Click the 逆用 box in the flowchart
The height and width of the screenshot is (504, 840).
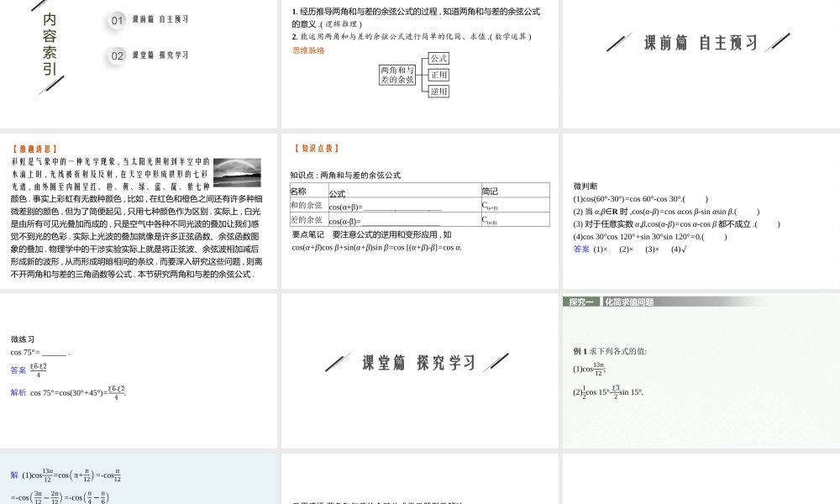point(440,91)
